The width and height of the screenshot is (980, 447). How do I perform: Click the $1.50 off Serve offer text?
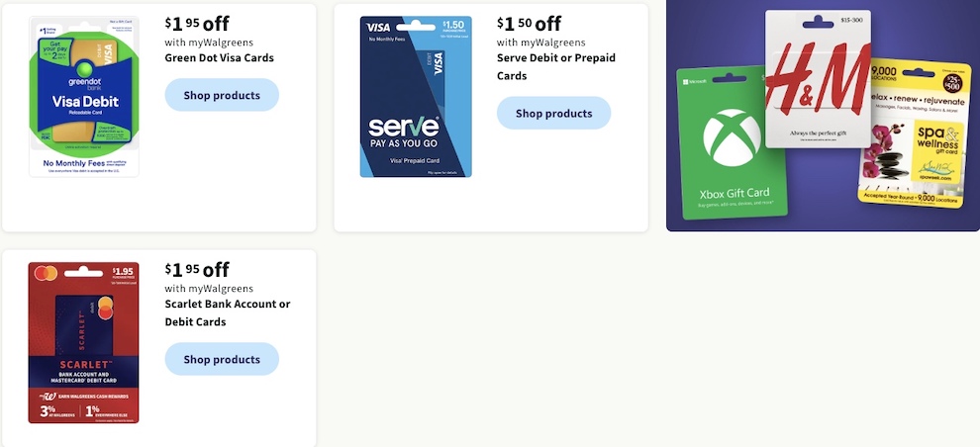[530, 24]
